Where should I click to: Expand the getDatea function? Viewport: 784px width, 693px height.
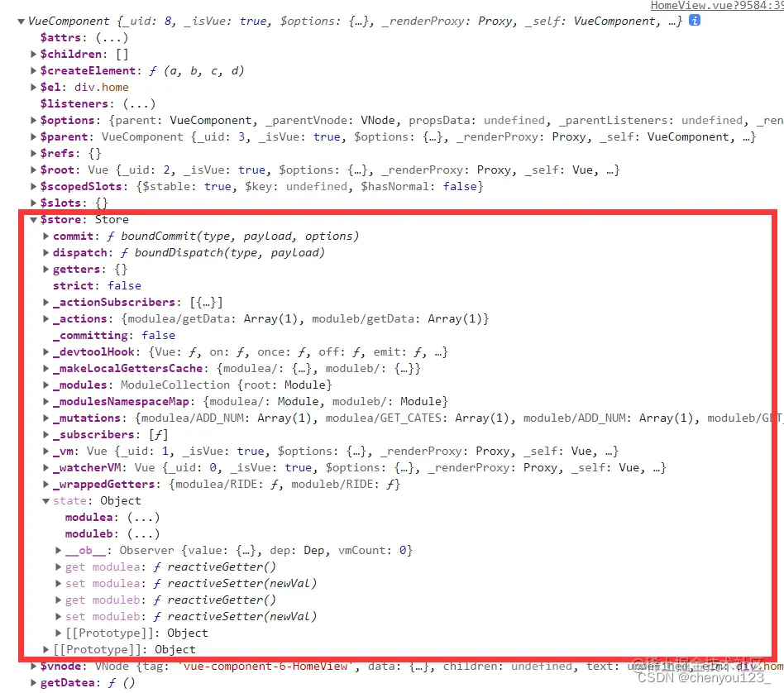pos(34,682)
